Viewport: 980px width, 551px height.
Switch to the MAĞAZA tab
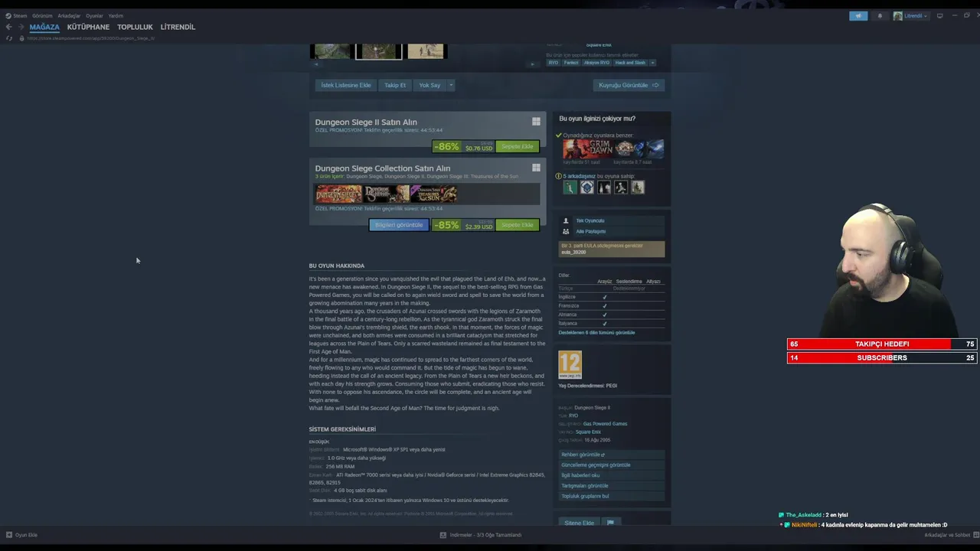click(44, 27)
